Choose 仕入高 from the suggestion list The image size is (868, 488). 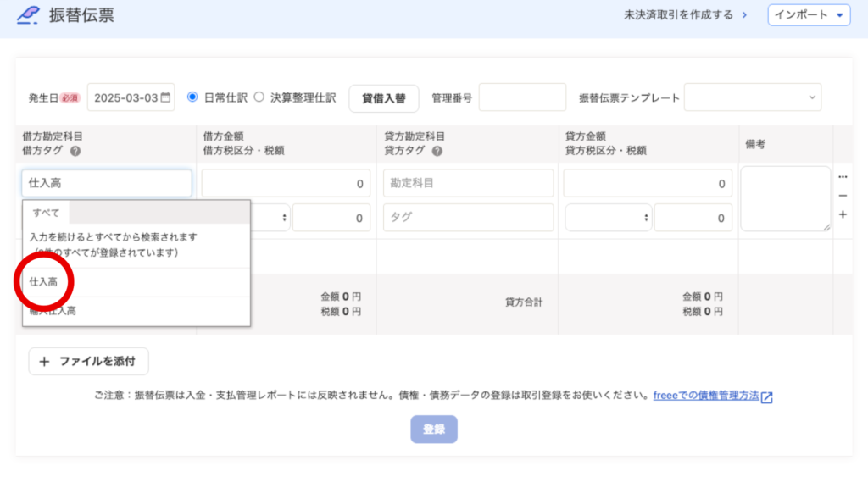[x=44, y=282]
